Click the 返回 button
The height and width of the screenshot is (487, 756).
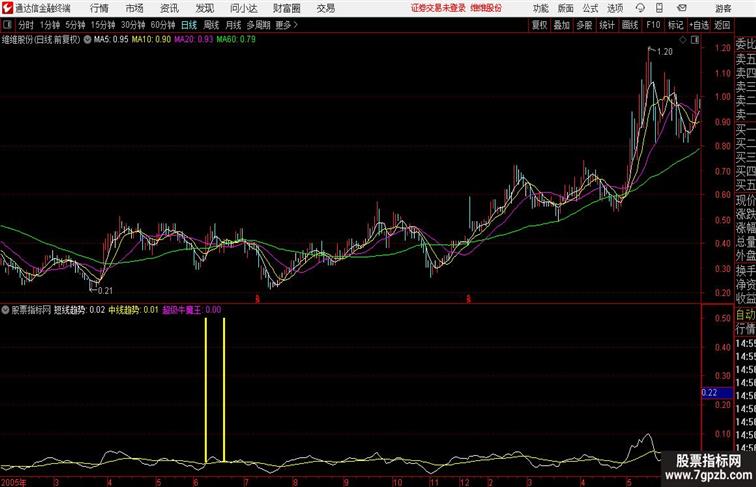(722, 25)
